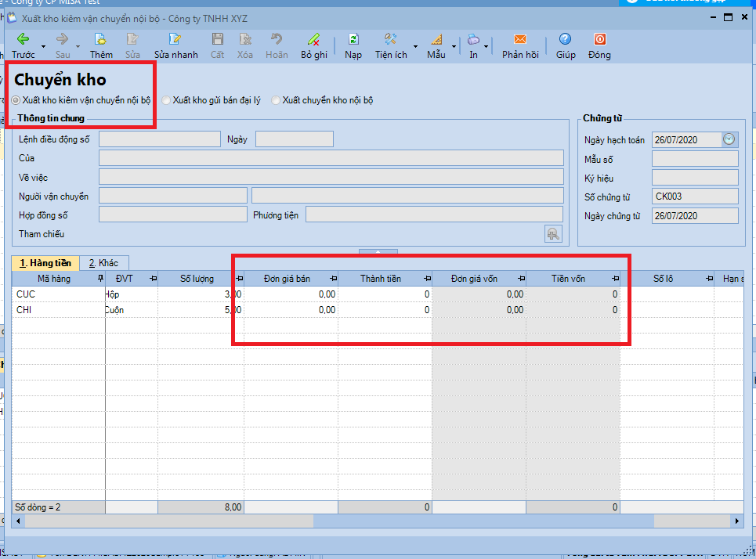This screenshot has width=756, height=559.
Task: Click the Bỏ ghi unpost icon
Action: [313, 39]
